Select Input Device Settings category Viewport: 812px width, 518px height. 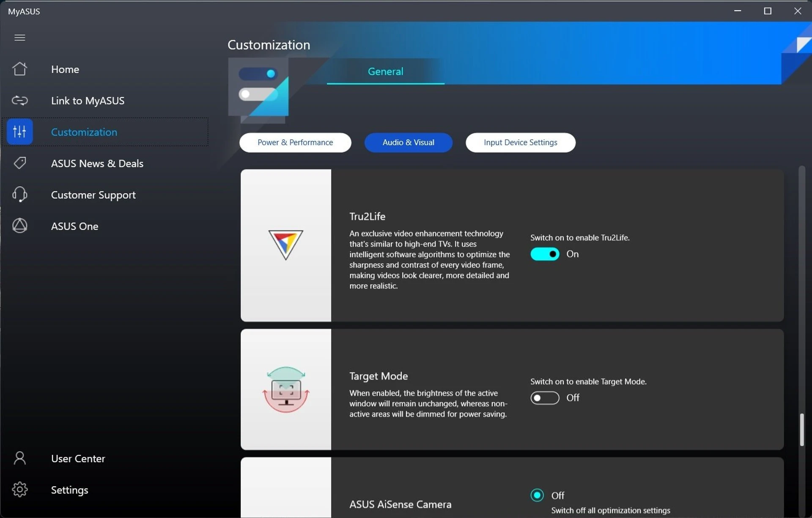pos(520,142)
